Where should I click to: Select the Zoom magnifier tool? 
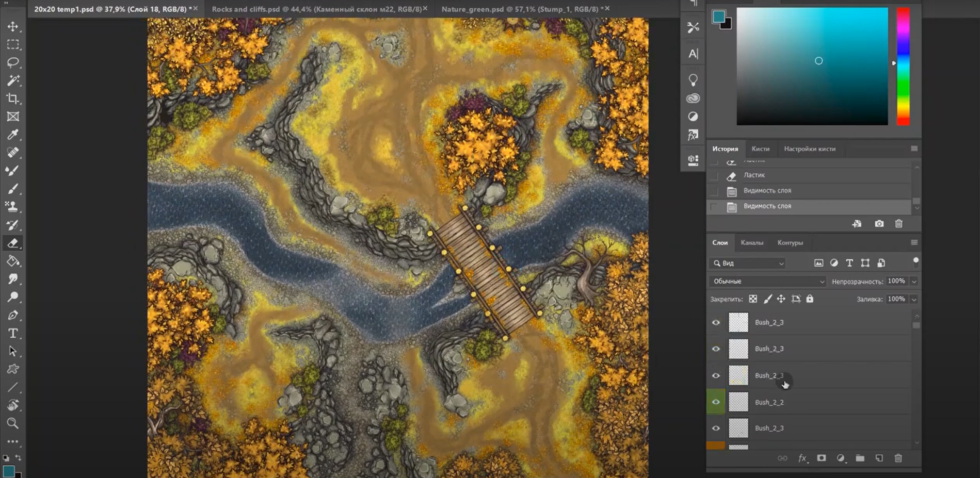tap(13, 423)
